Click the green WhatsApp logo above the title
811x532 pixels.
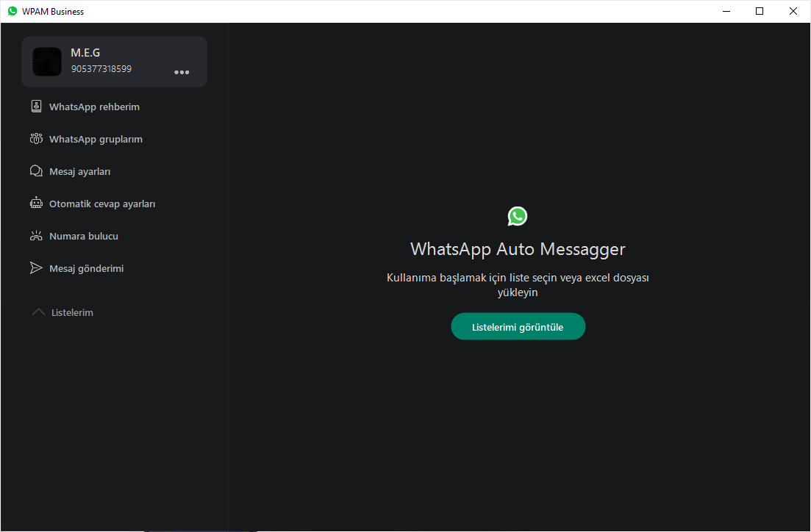518,216
